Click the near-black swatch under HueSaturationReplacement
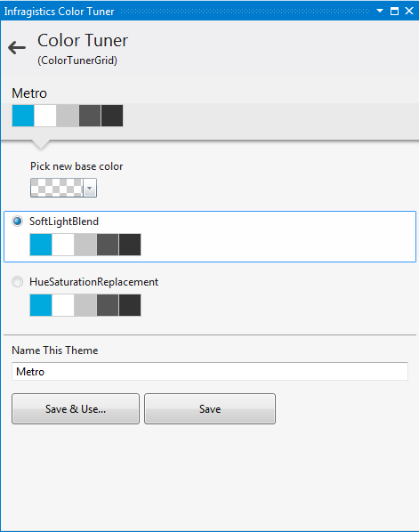The height and width of the screenshot is (532, 419). click(130, 305)
